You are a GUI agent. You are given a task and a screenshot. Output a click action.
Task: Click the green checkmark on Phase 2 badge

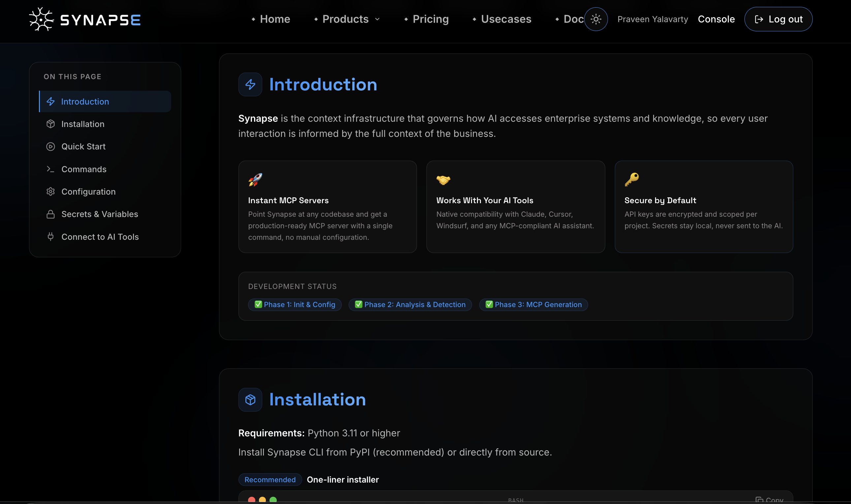click(359, 304)
